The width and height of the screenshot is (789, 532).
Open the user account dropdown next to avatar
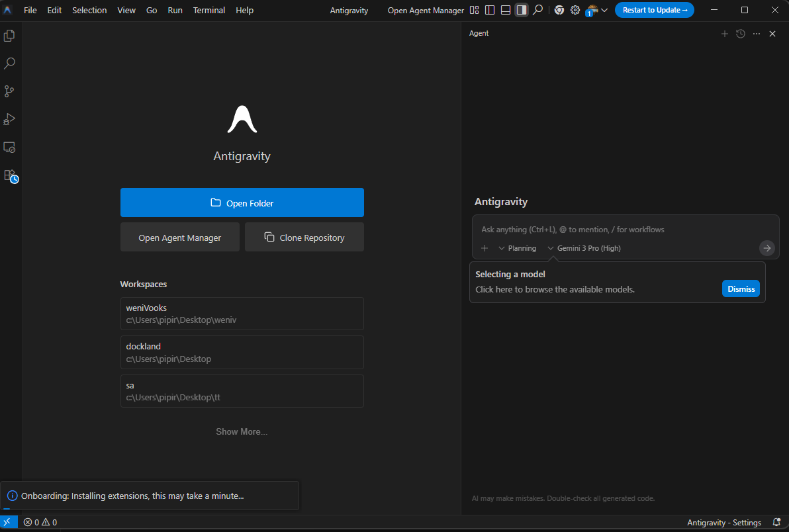[x=604, y=10]
